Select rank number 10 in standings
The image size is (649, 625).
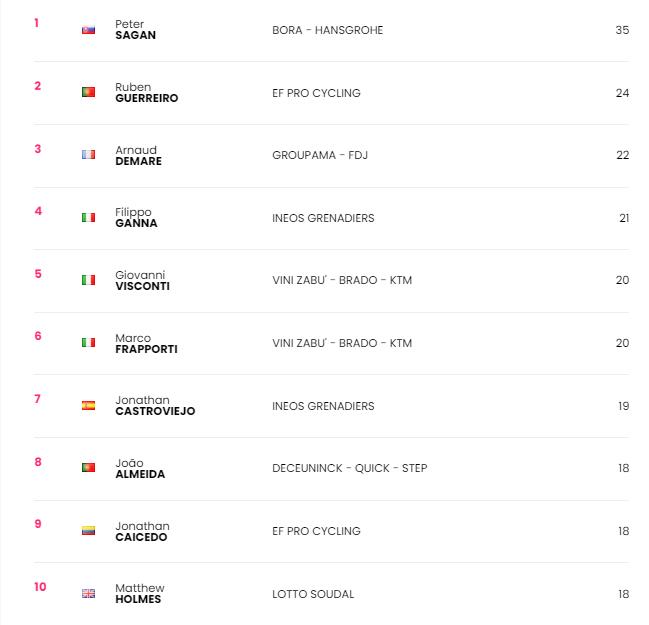(x=40, y=587)
